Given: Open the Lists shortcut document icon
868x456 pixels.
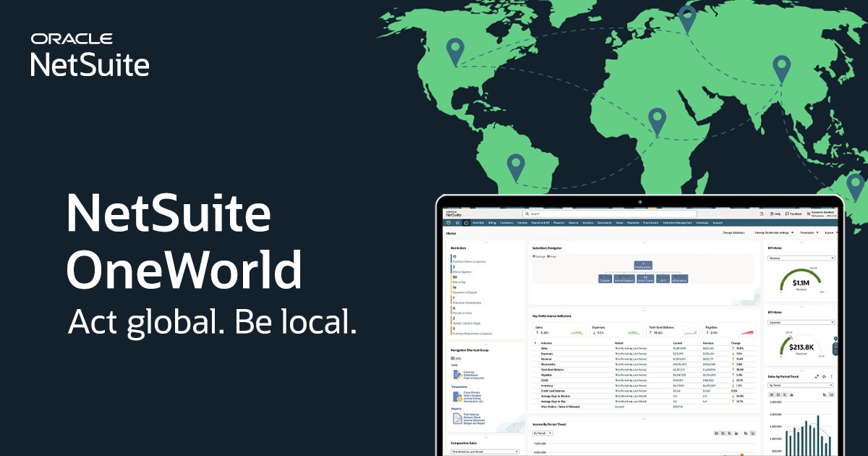Looking at the screenshot, I should coord(457,374).
